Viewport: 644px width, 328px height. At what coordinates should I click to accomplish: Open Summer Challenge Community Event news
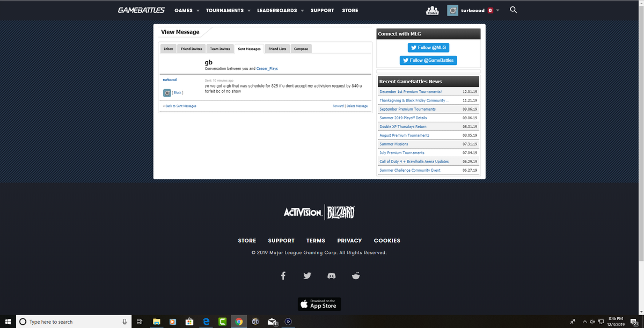[x=410, y=170]
